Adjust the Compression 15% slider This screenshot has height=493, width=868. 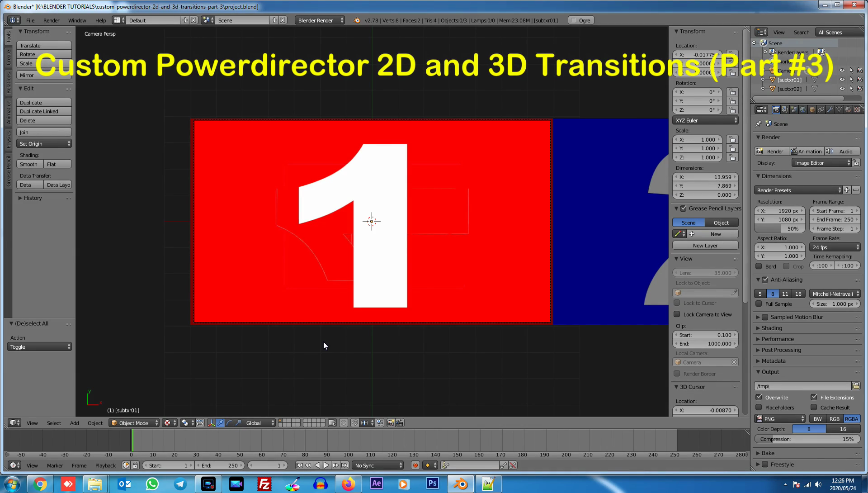[x=807, y=439]
